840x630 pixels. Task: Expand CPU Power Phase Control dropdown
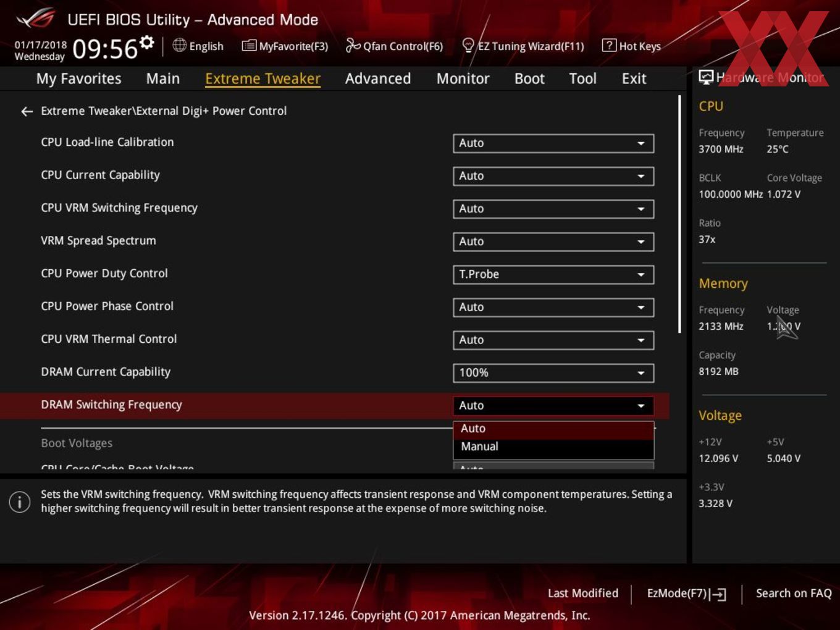[x=553, y=307]
